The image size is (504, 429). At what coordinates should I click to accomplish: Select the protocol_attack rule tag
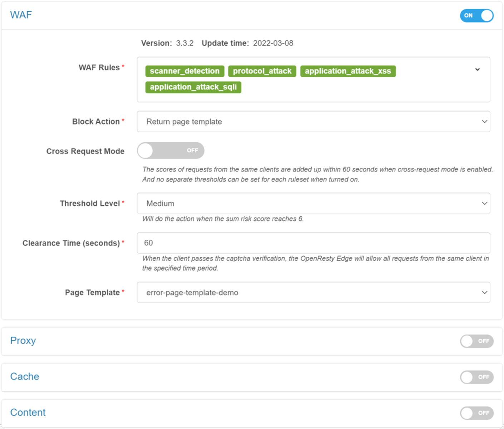pyautogui.click(x=262, y=71)
